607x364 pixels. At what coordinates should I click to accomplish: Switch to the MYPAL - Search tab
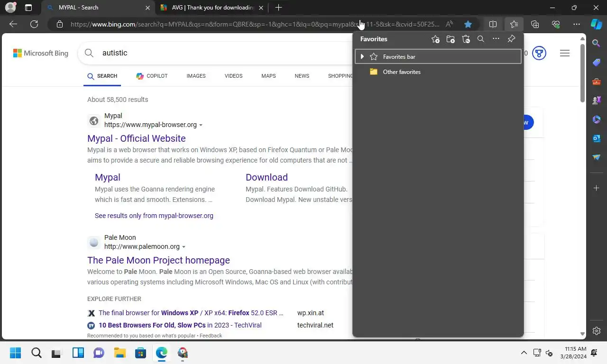(x=98, y=8)
